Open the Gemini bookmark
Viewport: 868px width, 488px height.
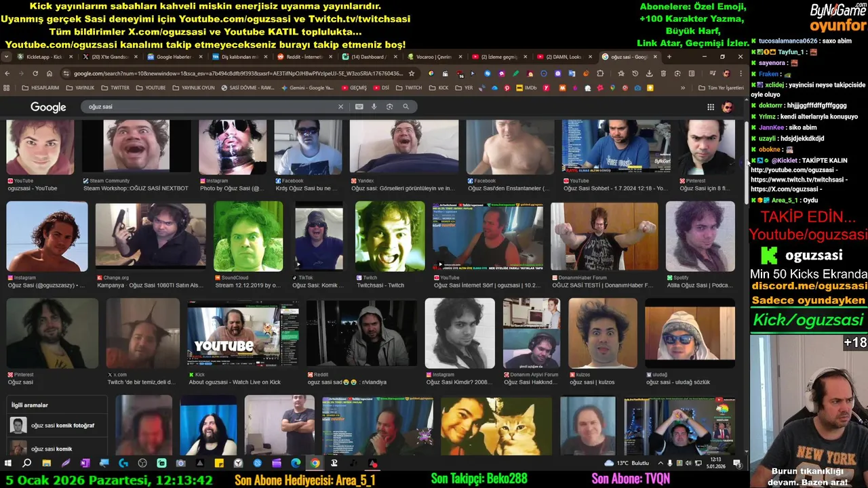307,87
